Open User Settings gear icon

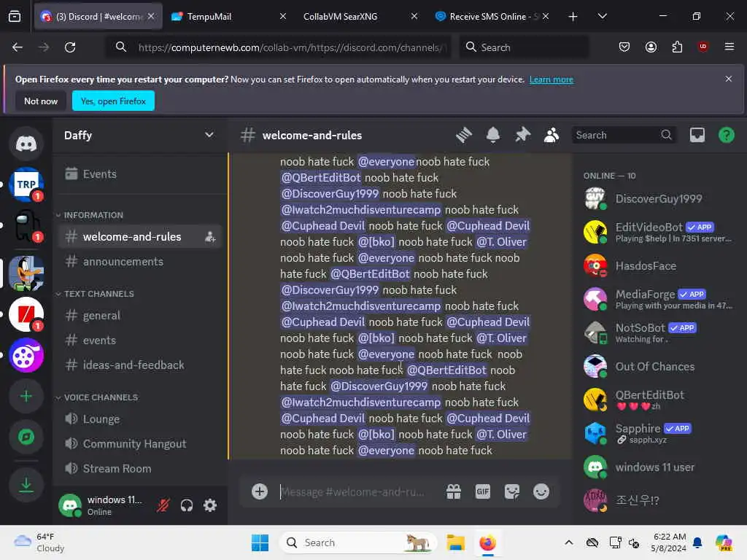tap(210, 505)
